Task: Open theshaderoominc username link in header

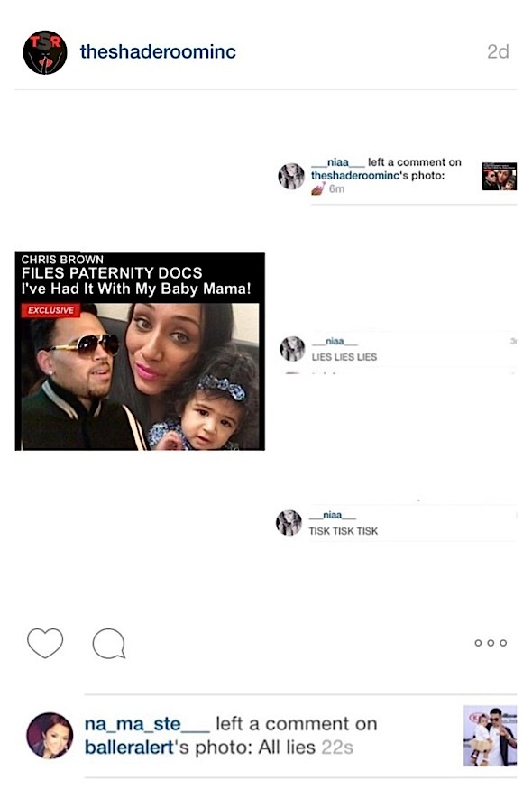Action: [158, 51]
